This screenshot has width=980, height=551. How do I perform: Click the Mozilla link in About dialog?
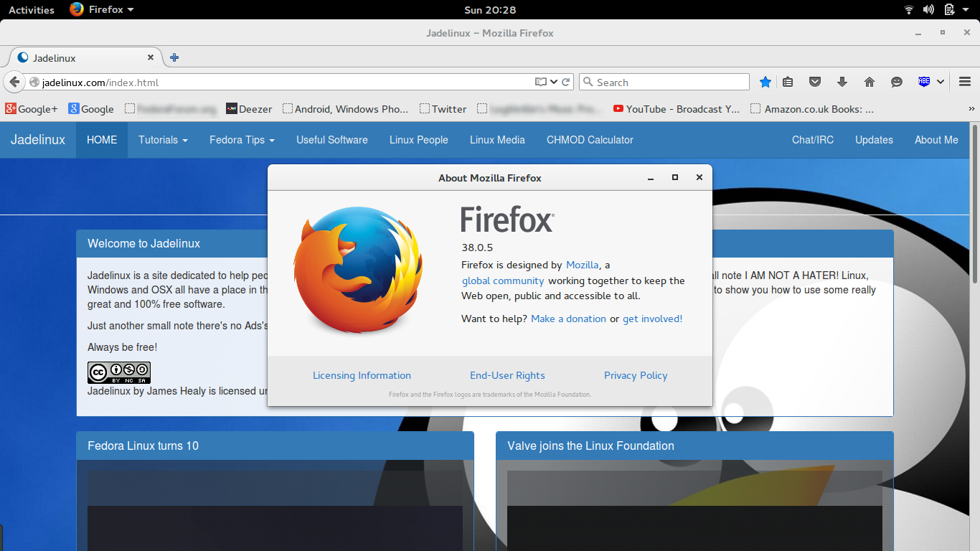tap(583, 265)
